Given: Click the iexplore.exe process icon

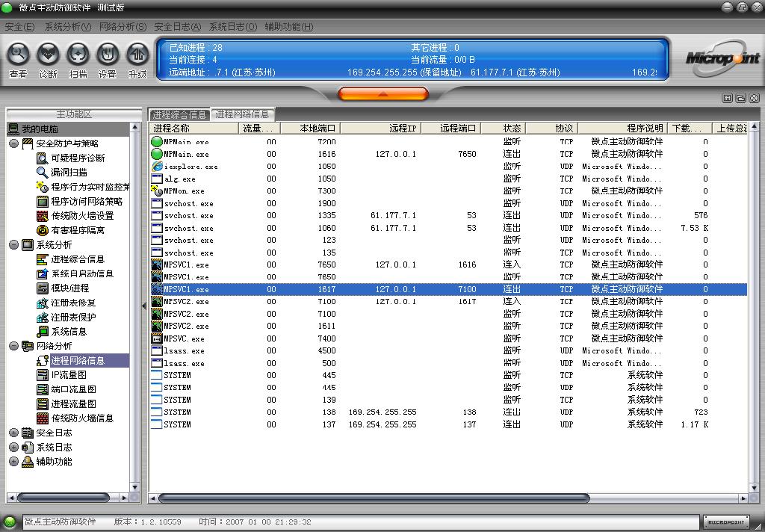Looking at the screenshot, I should [x=157, y=167].
